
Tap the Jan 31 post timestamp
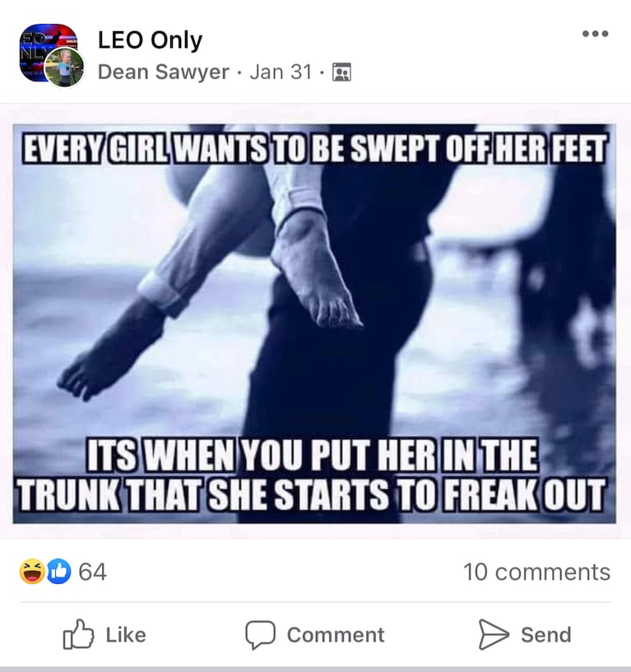point(281,72)
